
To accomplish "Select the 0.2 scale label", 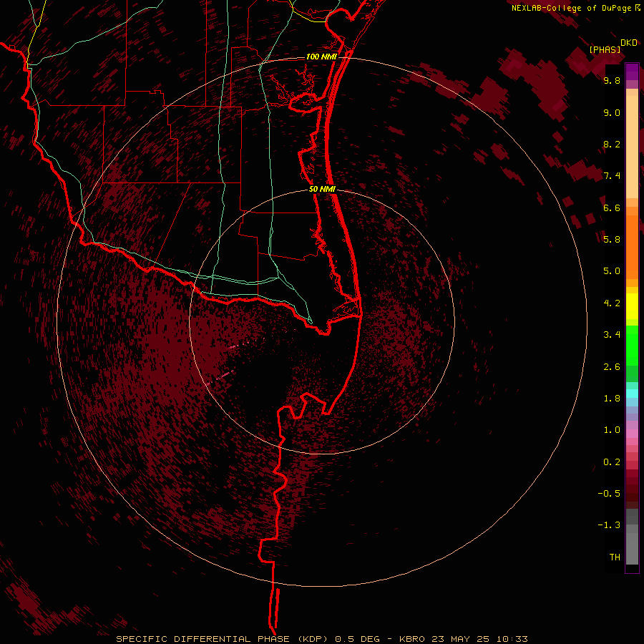I will pyautogui.click(x=612, y=462).
